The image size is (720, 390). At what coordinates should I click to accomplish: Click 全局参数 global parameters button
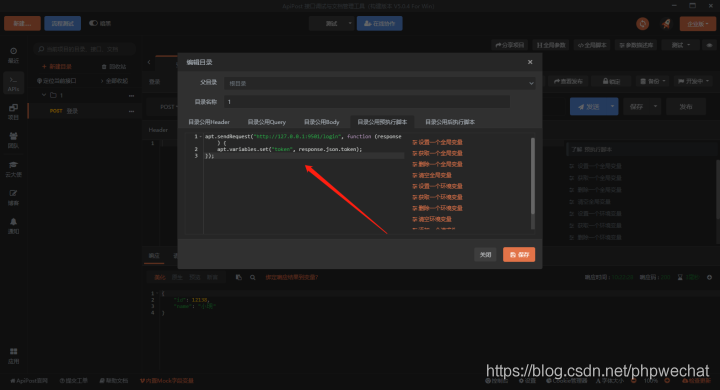point(551,45)
